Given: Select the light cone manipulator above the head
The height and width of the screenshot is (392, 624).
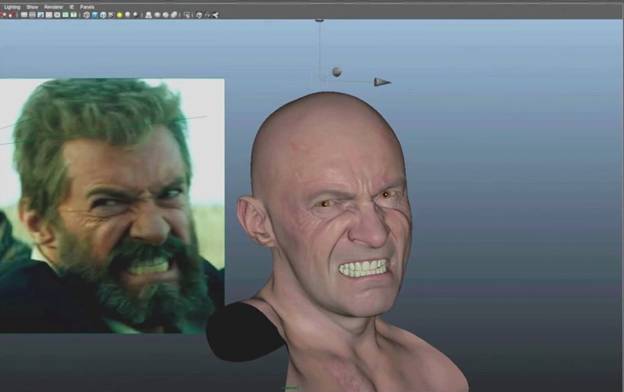Looking at the screenshot, I should (x=382, y=82).
